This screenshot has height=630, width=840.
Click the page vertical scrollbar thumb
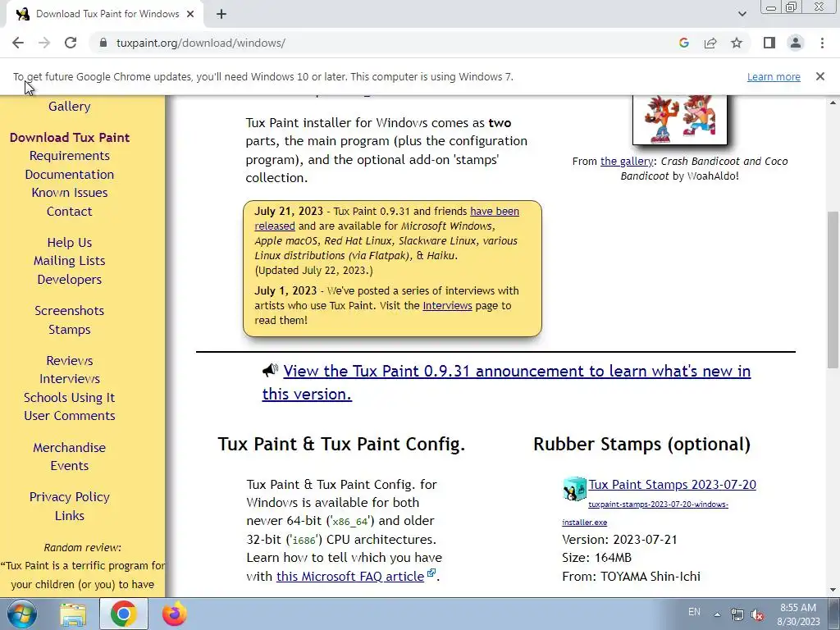[x=833, y=290]
